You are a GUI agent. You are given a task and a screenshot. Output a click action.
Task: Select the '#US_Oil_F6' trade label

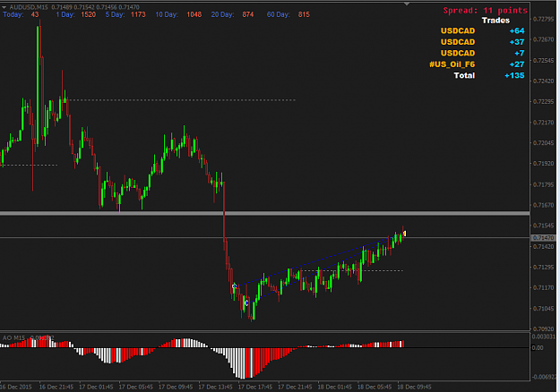click(452, 64)
